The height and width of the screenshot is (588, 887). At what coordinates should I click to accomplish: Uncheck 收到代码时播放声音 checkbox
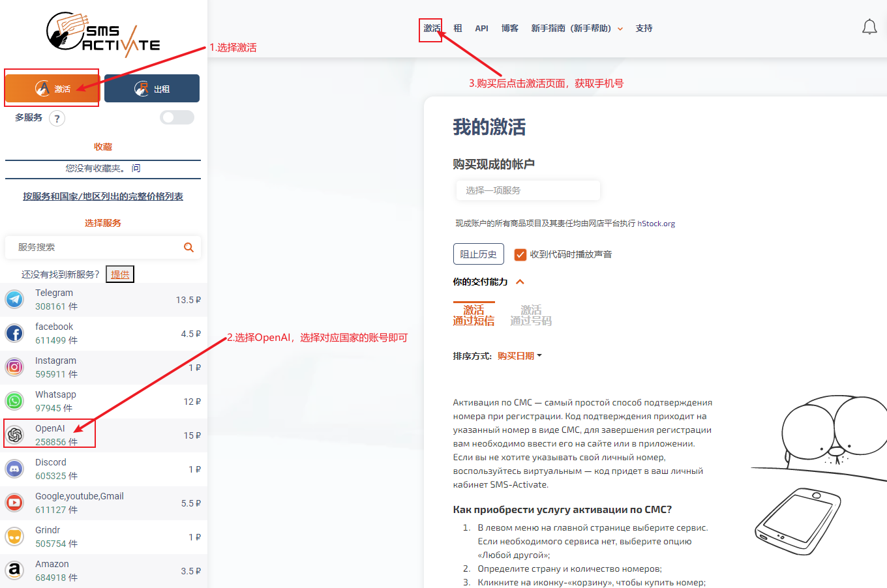[x=520, y=254]
